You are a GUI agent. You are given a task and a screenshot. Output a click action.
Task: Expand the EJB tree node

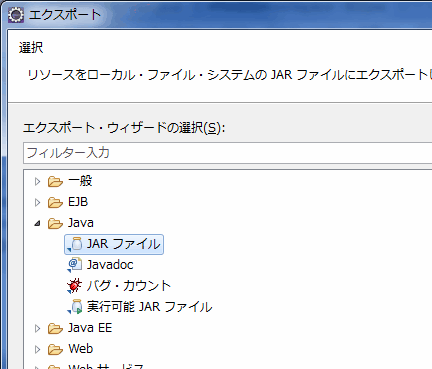37,202
